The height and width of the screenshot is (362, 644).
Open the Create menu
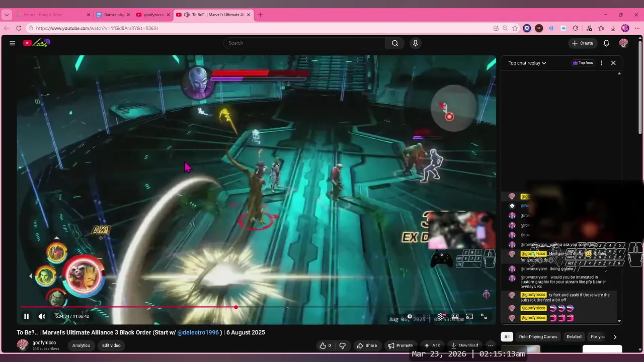583,43
